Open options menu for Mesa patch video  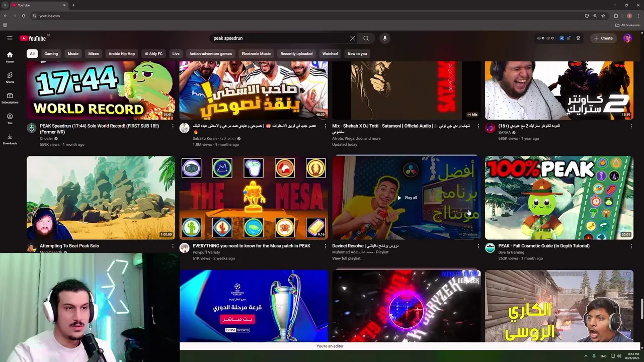coord(326,246)
